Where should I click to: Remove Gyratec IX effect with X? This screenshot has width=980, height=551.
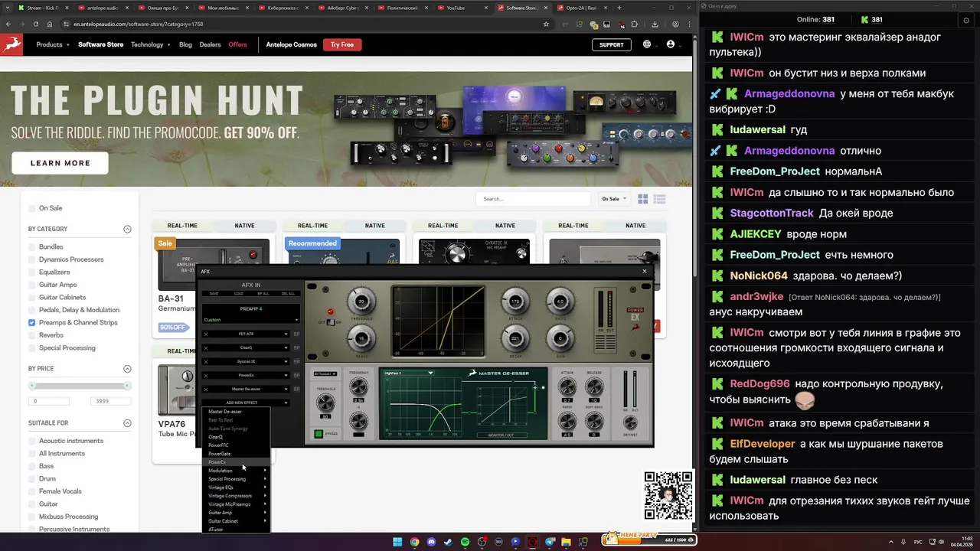point(206,361)
